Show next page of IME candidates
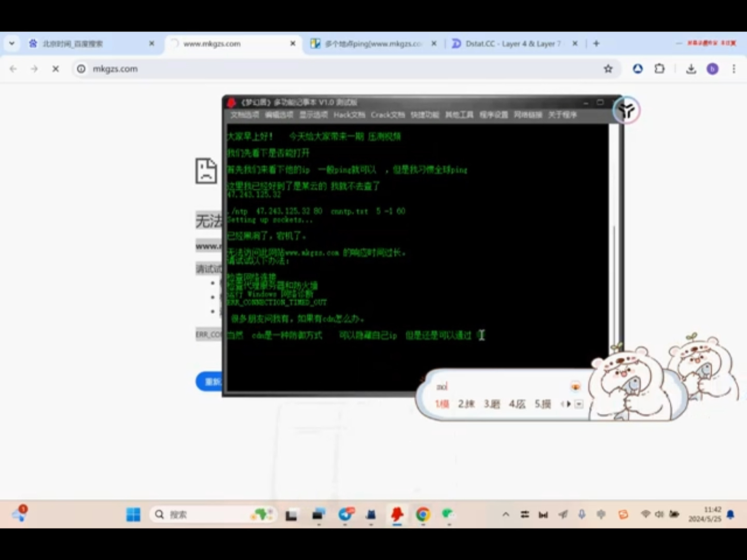The image size is (747, 560). [x=569, y=404]
